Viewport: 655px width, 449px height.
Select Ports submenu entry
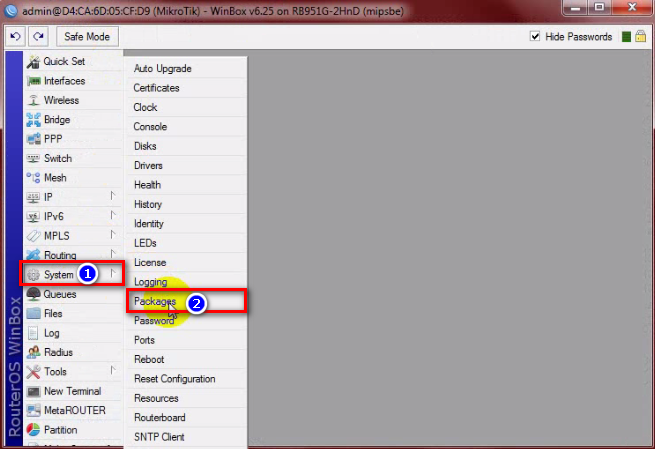(x=187, y=340)
